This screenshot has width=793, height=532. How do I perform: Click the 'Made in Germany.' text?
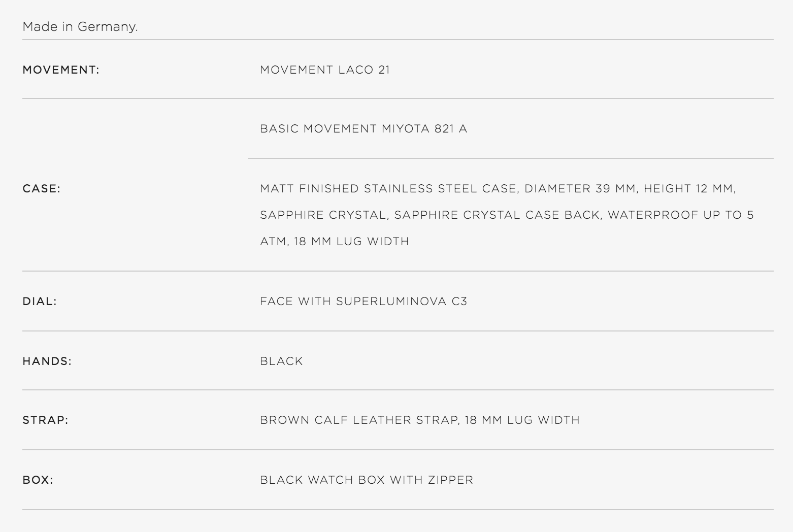point(80,26)
